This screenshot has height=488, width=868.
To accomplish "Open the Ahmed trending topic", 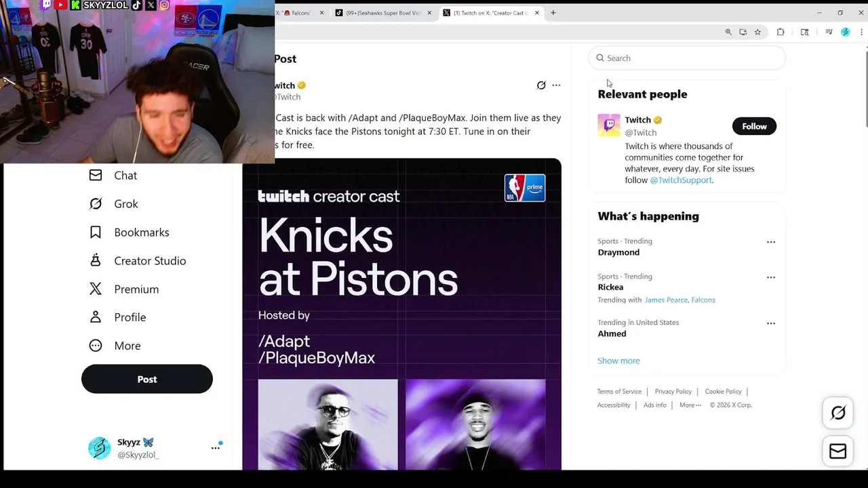I will 612,333.
